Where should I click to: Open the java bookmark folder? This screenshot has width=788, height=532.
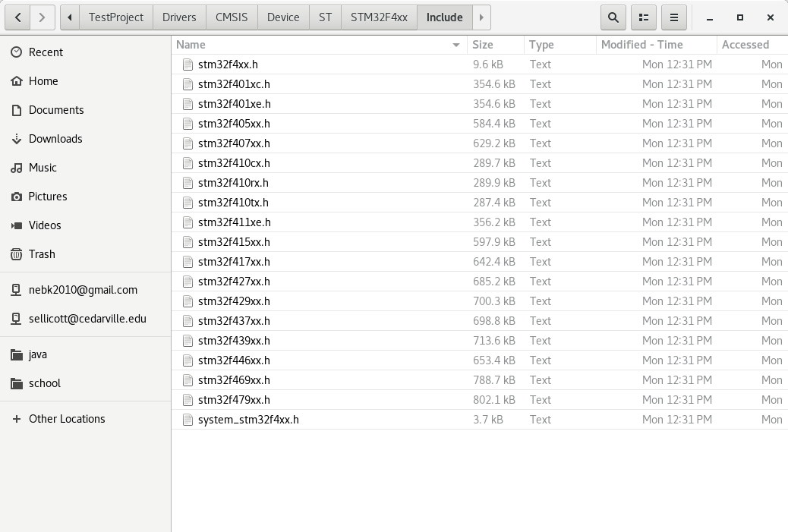[86, 354]
